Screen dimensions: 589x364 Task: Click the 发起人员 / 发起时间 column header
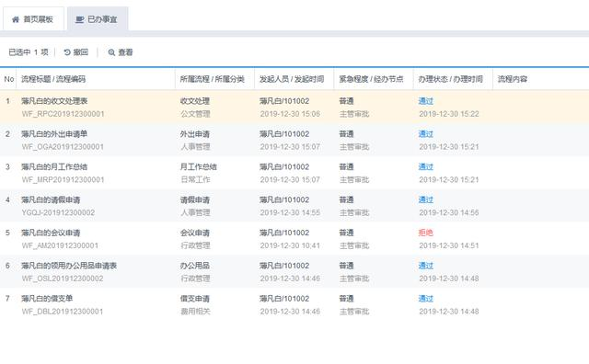[x=292, y=79]
